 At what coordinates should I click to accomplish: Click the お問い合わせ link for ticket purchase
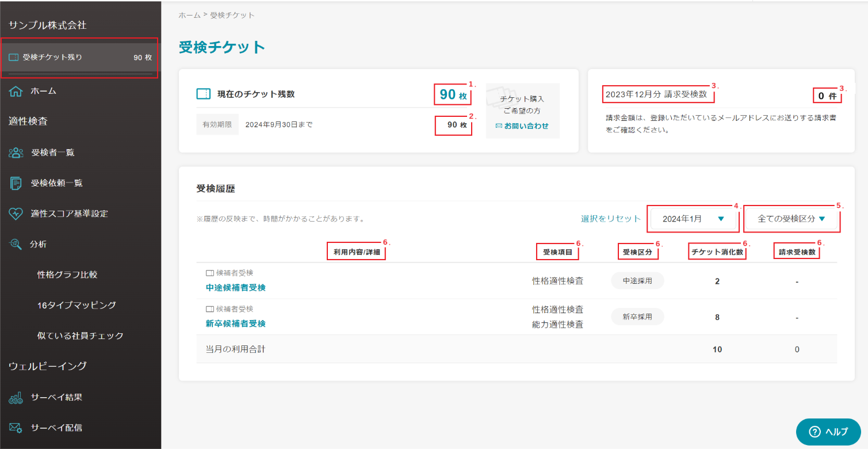tap(522, 125)
